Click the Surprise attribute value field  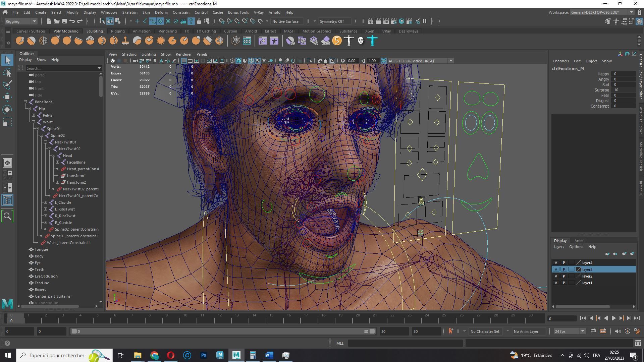tap(624, 90)
